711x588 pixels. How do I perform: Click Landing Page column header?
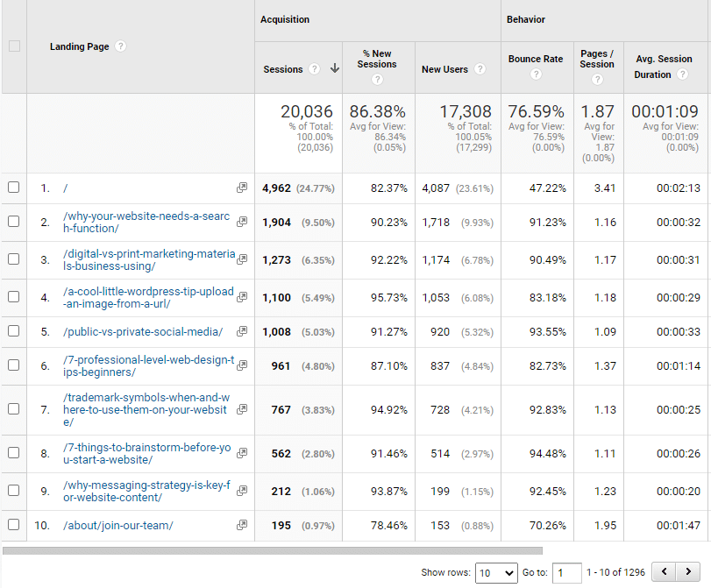pos(80,46)
